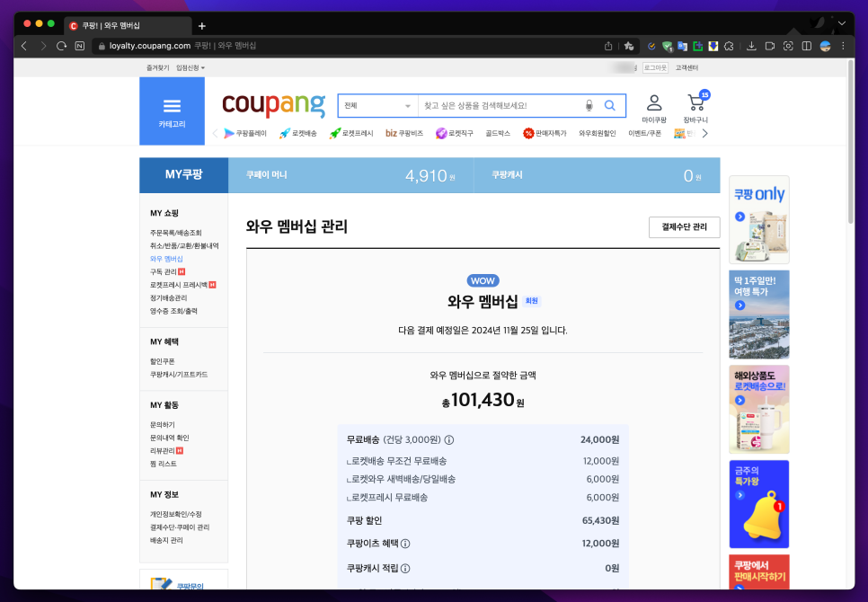868x602 pixels.
Task: Click the info icon beside 무료배송
Action: (x=449, y=440)
